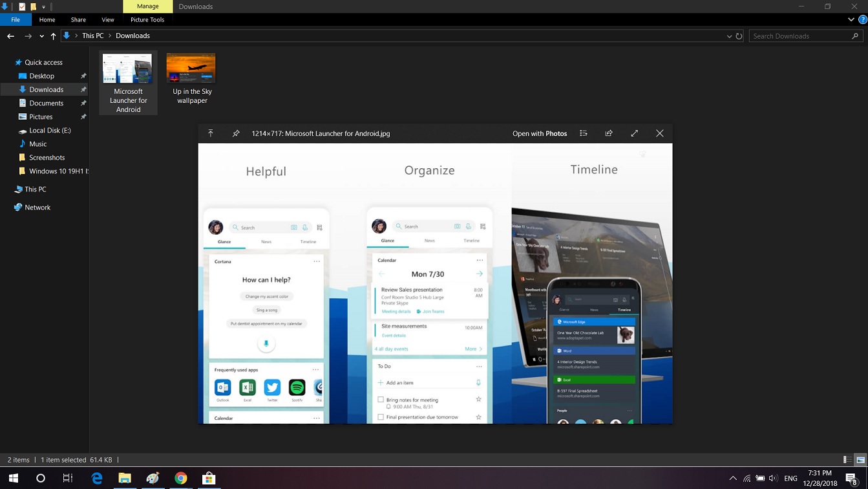Viewport: 868px width, 489px height.
Task: Share the previewed image
Action: (608, 133)
